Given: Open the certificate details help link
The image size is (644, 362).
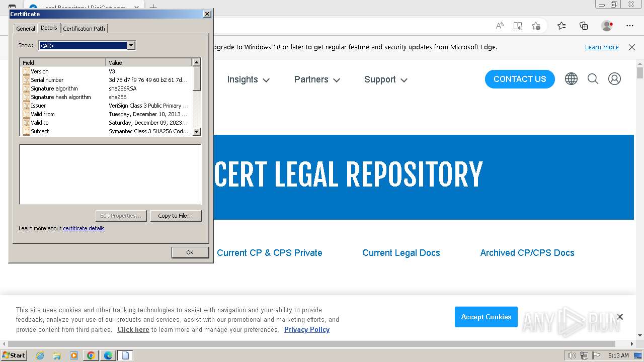Looking at the screenshot, I should coord(84,228).
